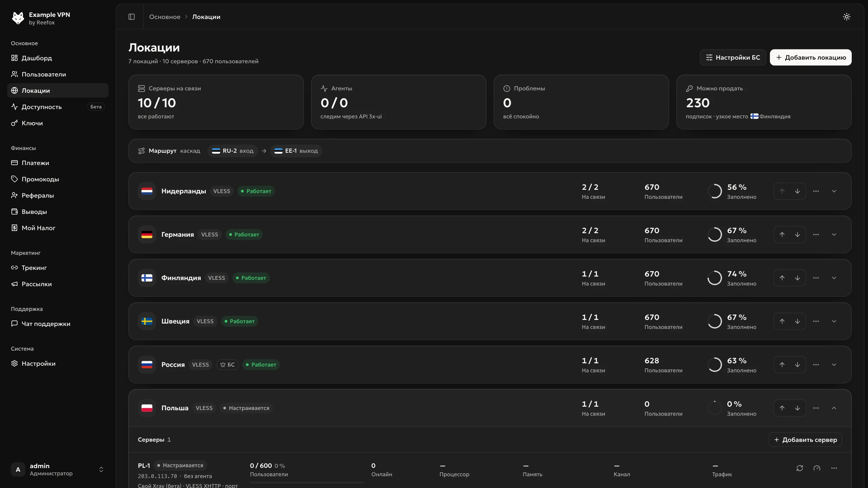This screenshot has width=868, height=488.
Task: Move Netherlands location down
Action: 797,191
